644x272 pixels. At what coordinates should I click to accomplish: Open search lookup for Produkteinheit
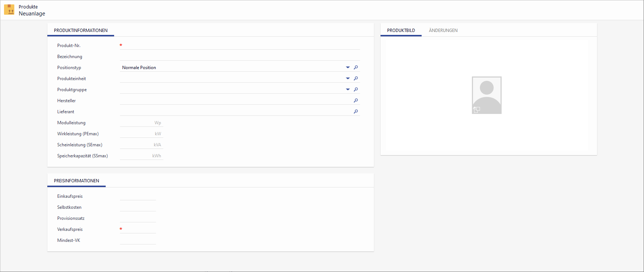pos(356,79)
